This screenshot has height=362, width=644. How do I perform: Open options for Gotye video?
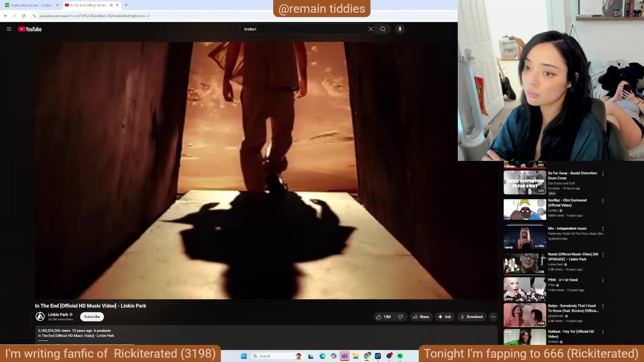click(x=603, y=306)
